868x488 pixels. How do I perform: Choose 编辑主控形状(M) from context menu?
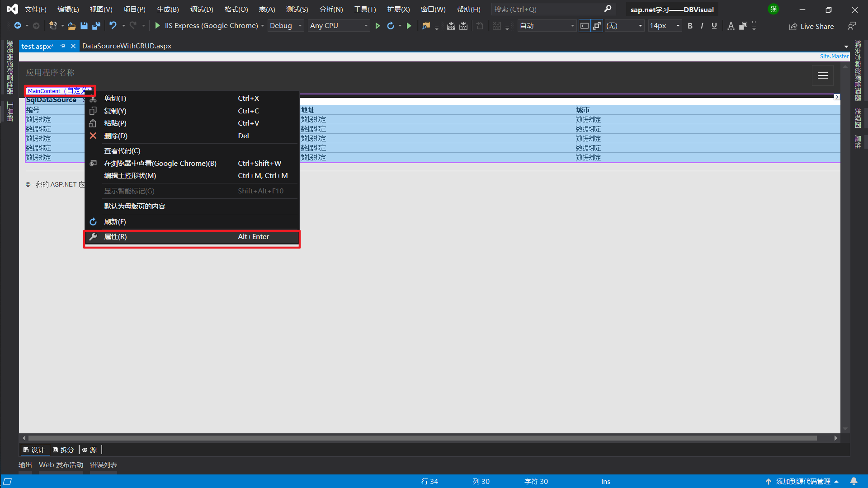click(192, 176)
